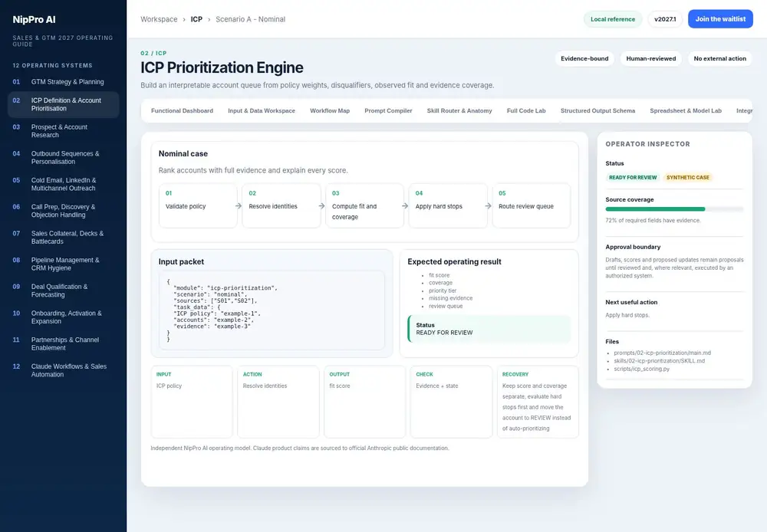This screenshot has height=532, width=767.
Task: Click the CHECK Evidence + state card
Action: tap(451, 402)
